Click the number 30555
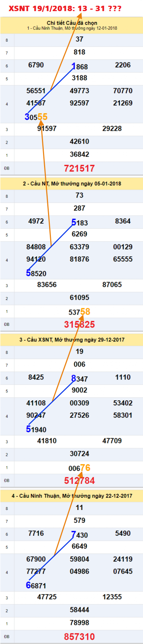Viewport: 143px width, 644px height. [x=36, y=117]
